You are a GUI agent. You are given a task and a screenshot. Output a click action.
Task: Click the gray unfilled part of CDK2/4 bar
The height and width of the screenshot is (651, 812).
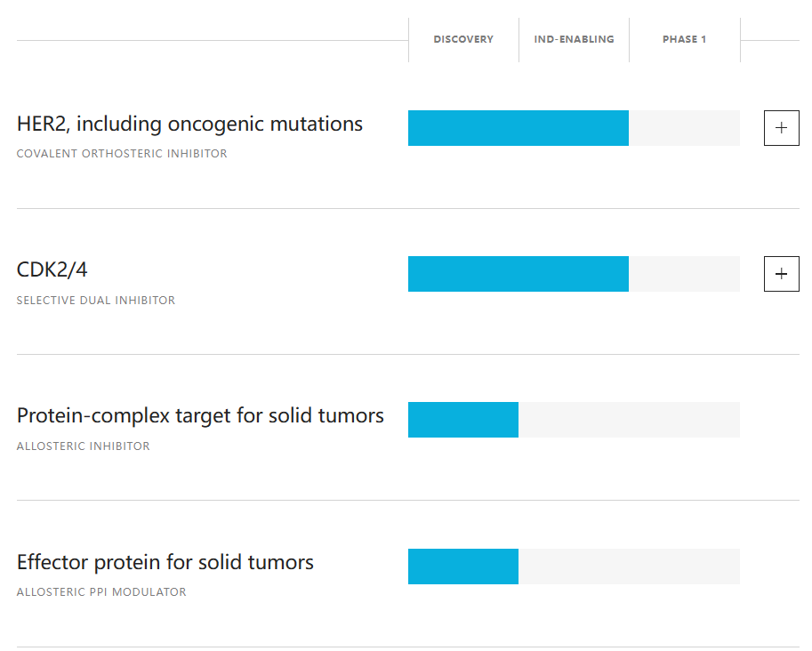pyautogui.click(x=684, y=274)
